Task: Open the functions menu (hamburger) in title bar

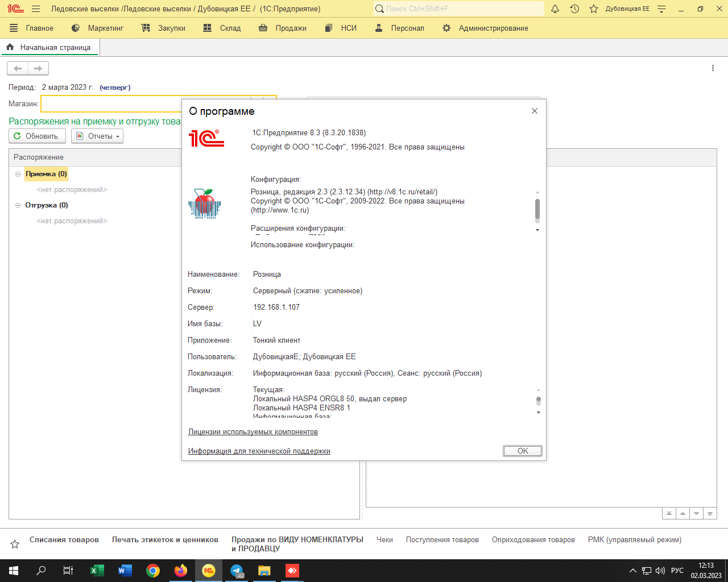Action: pyautogui.click(x=36, y=9)
